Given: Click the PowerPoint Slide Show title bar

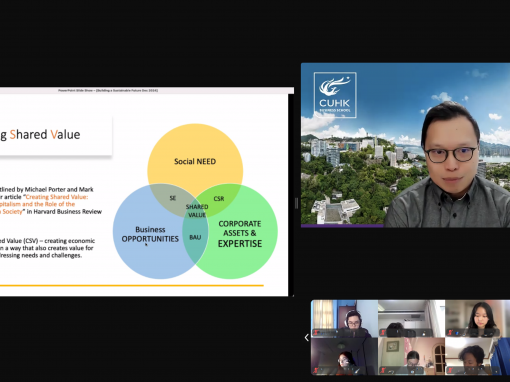Looking at the screenshot, I should [147, 90].
